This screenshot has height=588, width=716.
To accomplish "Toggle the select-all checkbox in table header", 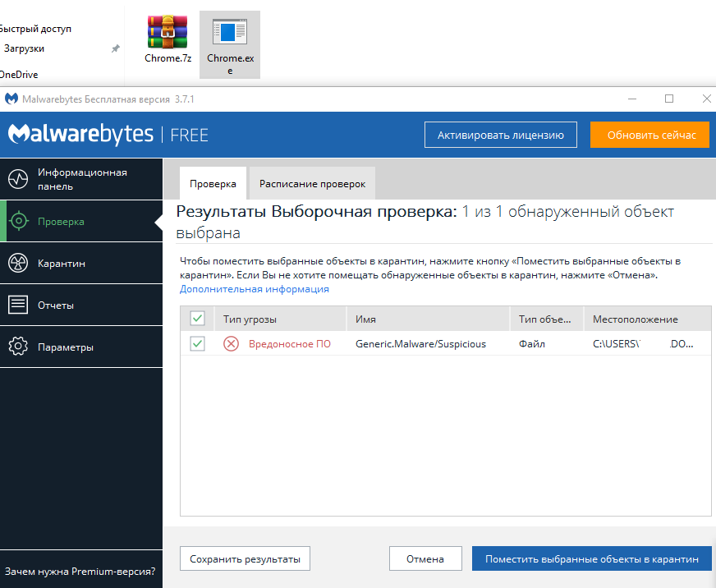I will tap(197, 319).
